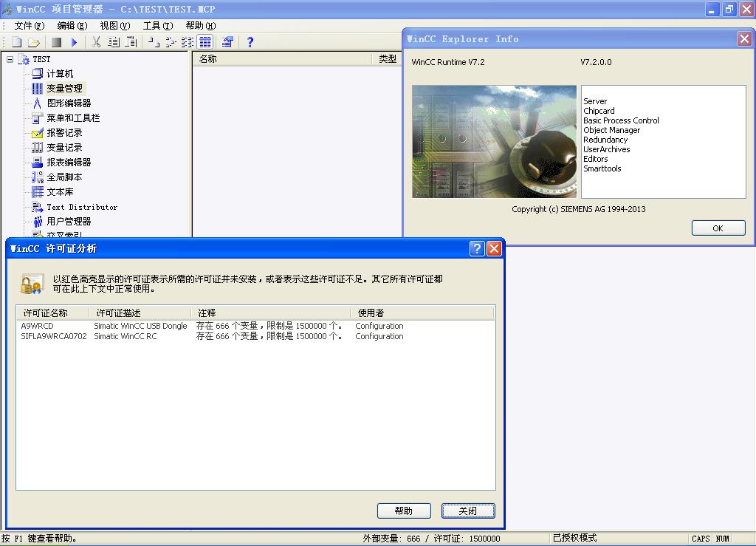This screenshot has width=756, height=546.
Task: Open the 文件 menu
Action: (x=29, y=26)
